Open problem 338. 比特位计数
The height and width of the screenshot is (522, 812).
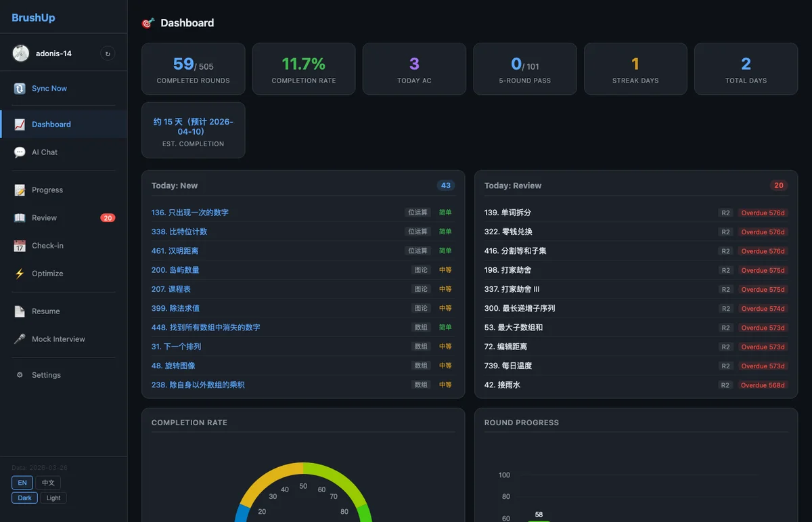179,232
